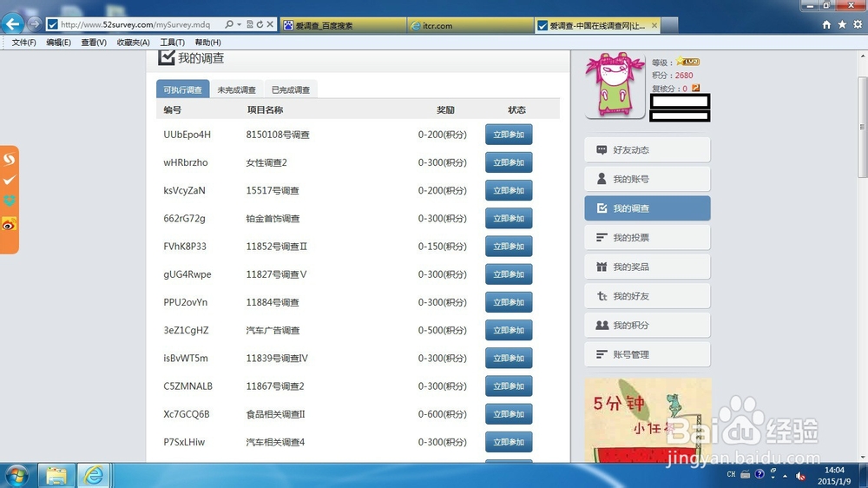Click the search magnifier in address bar
This screenshot has width=868, height=488.
(229, 24)
